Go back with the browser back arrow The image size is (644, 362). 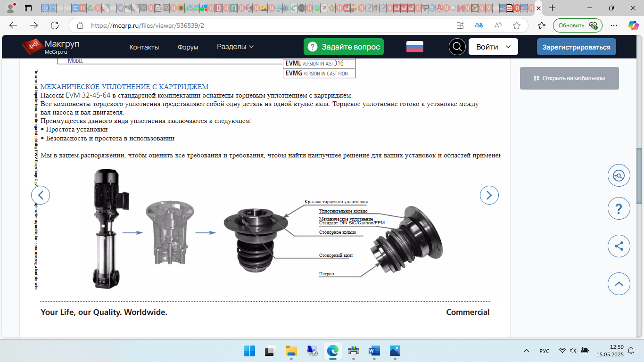coord(13,25)
